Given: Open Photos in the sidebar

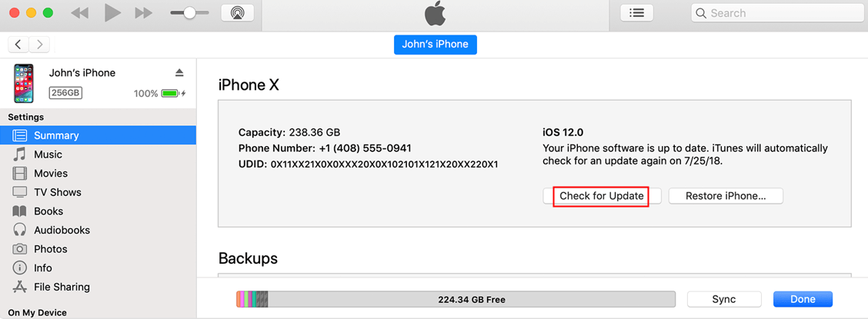Looking at the screenshot, I should (51, 249).
